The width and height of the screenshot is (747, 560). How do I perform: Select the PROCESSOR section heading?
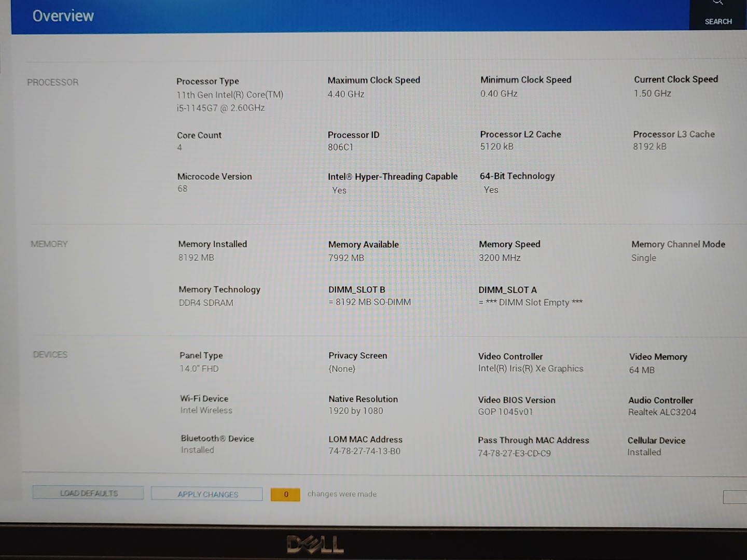click(52, 82)
